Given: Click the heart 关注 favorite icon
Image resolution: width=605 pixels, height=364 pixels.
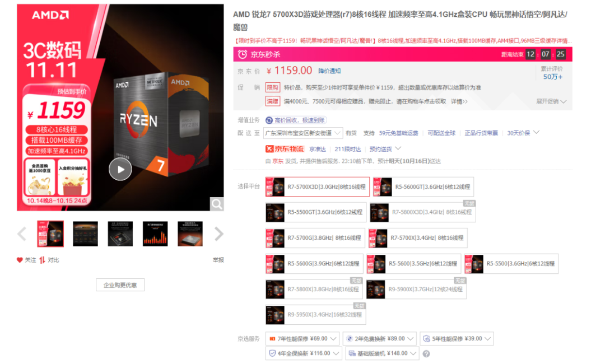Looking at the screenshot, I should [20, 260].
